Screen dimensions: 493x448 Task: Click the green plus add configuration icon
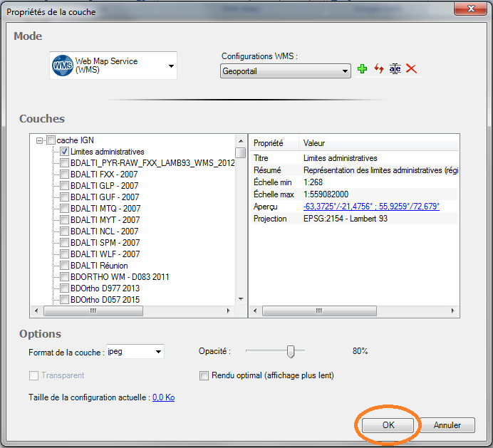pos(363,69)
